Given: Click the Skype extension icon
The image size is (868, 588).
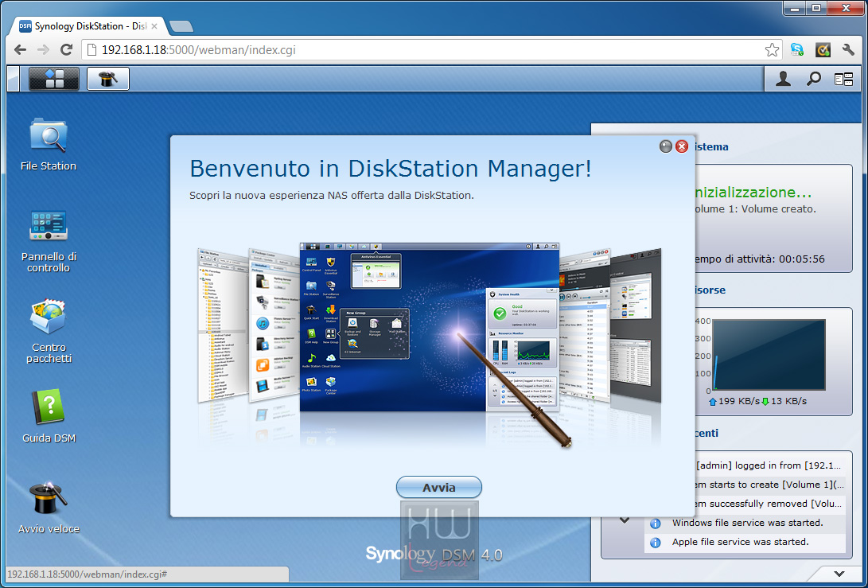Looking at the screenshot, I should pyautogui.click(x=797, y=50).
